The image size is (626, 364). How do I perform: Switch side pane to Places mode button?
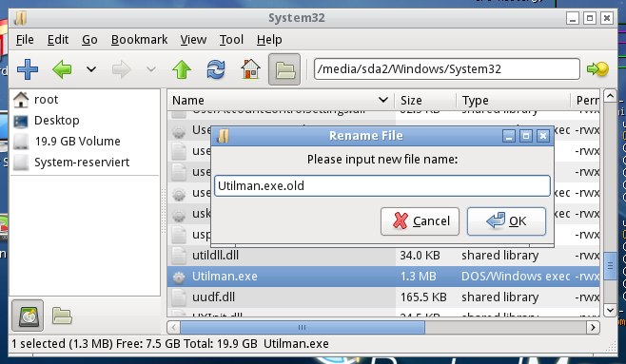28,316
